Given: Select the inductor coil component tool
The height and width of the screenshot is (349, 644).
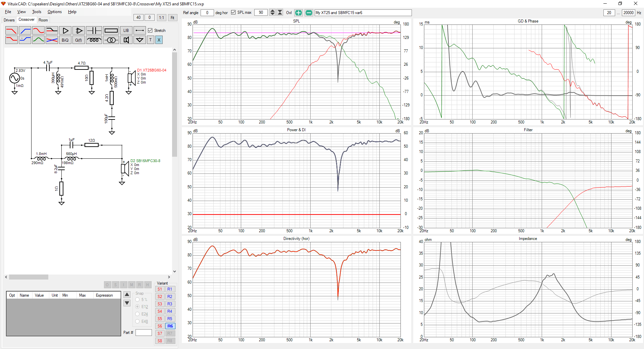Looking at the screenshot, I should pyautogui.click(x=94, y=40).
